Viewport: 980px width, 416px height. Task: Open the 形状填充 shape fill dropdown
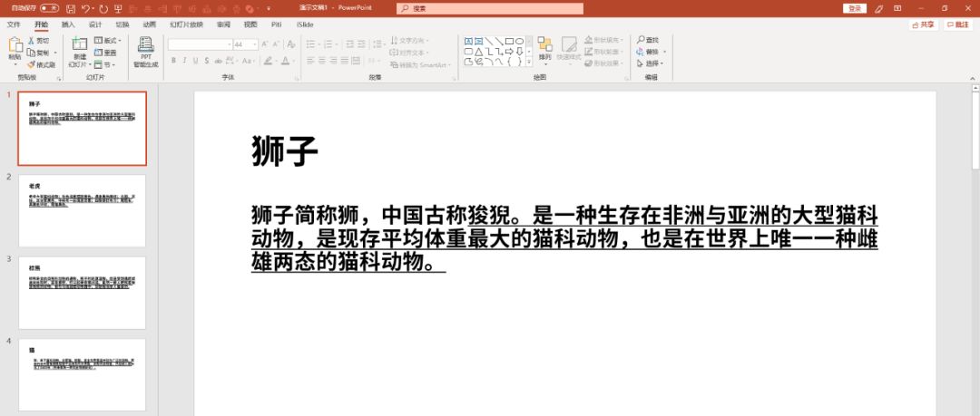pyautogui.click(x=603, y=40)
